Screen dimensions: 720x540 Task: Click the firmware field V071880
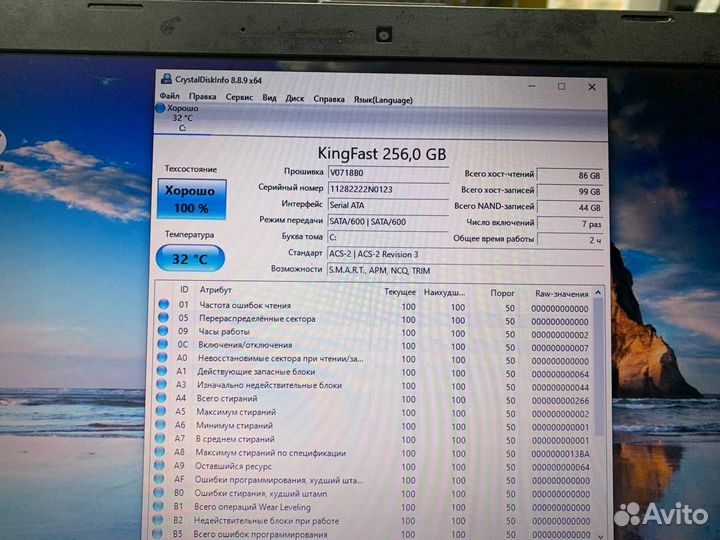[x=388, y=173]
